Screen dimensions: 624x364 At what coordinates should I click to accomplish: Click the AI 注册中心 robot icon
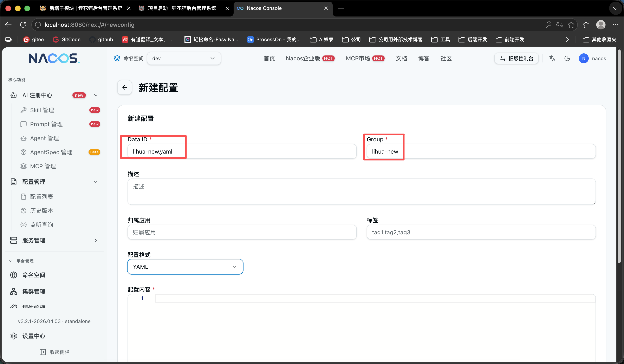pyautogui.click(x=14, y=95)
